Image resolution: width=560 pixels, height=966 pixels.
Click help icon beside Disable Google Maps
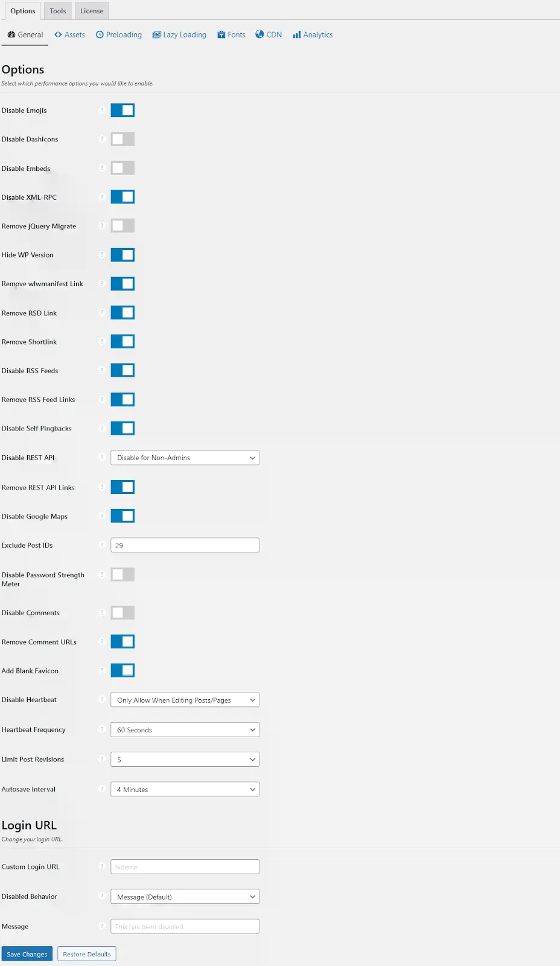coord(101,516)
